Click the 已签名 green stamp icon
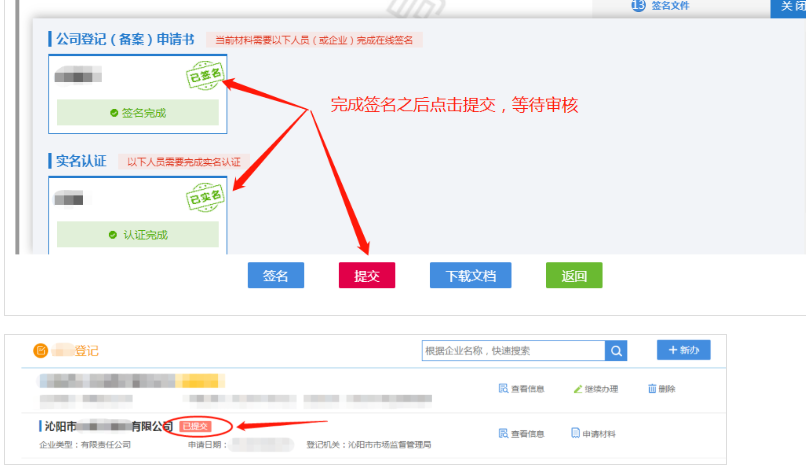Viewport: 806px width, 465px height. pyautogui.click(x=203, y=76)
